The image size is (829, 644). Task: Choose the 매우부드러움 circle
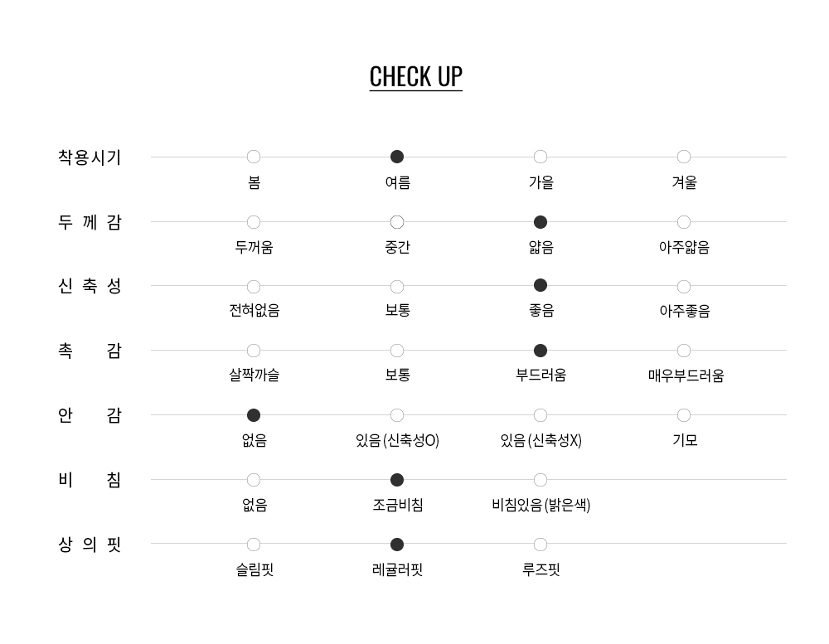coord(684,351)
